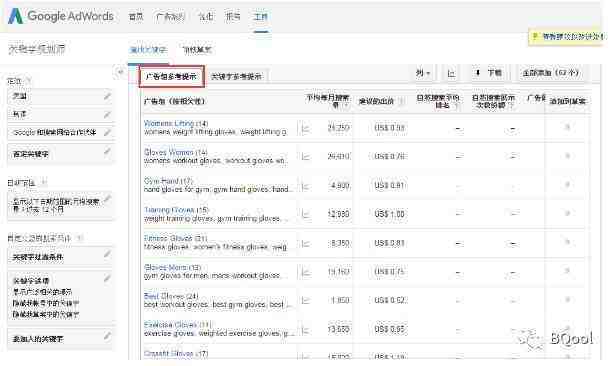Open 首页 in top navigation
The width and height of the screenshot is (612, 366).
tap(136, 16)
